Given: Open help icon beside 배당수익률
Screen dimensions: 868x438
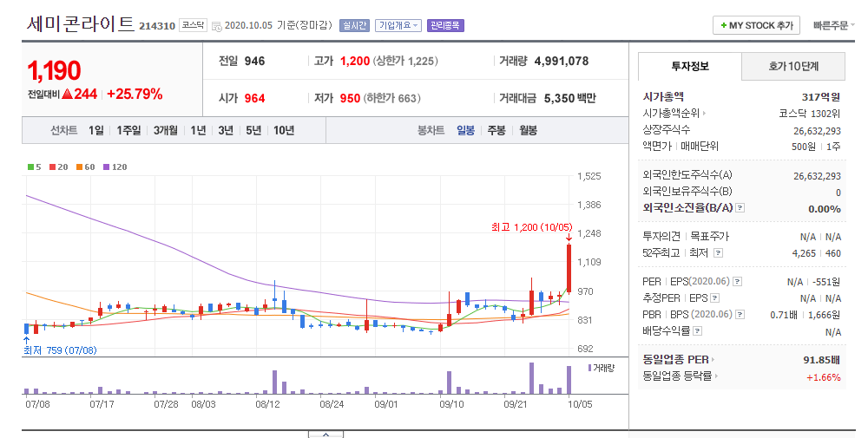Looking at the screenshot, I should coord(698,330).
